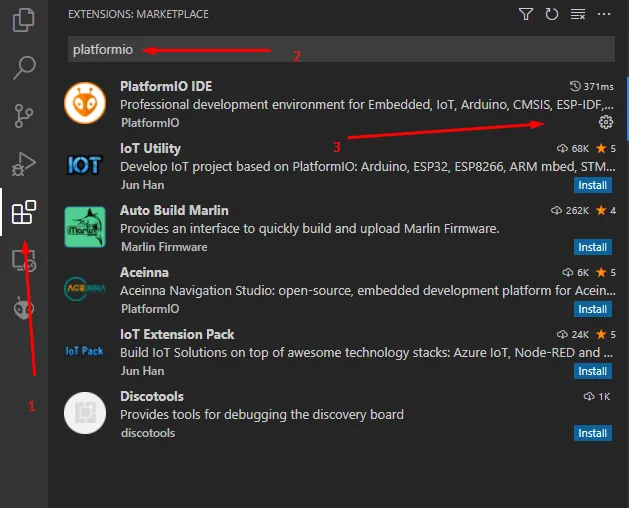Screen dimensions: 629x508
Task: Click the star rating of IoT Utility
Action: [606, 148]
